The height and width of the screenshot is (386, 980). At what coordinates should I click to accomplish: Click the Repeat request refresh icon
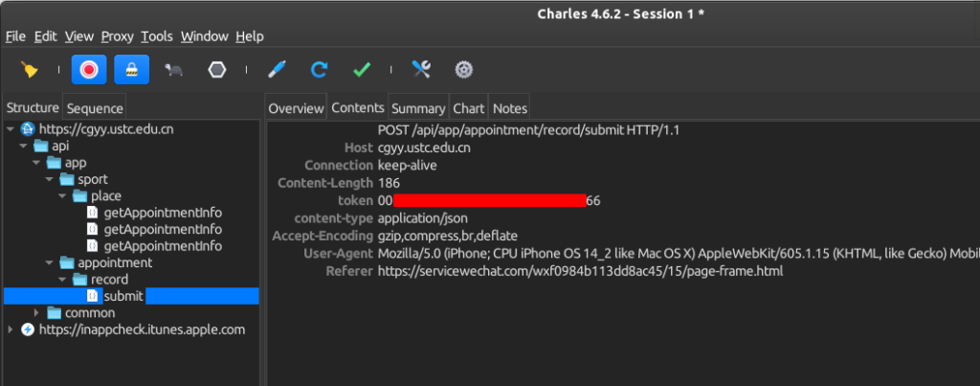(x=320, y=70)
